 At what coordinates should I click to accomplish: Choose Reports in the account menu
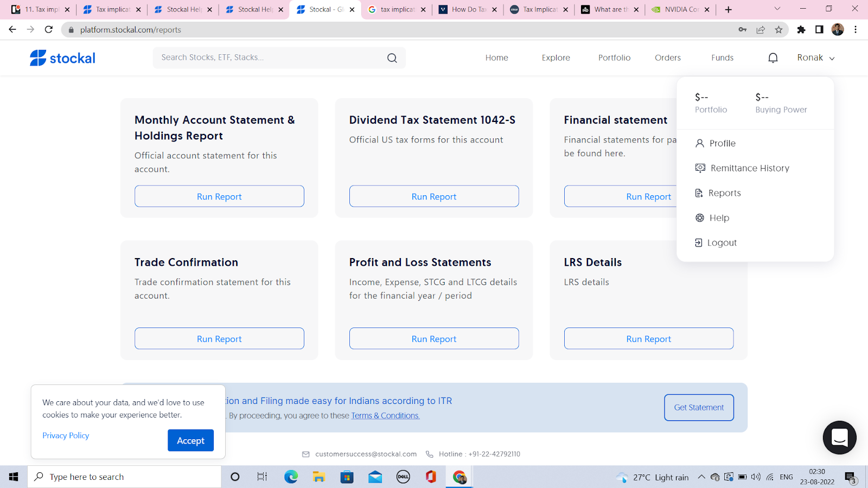click(x=718, y=193)
